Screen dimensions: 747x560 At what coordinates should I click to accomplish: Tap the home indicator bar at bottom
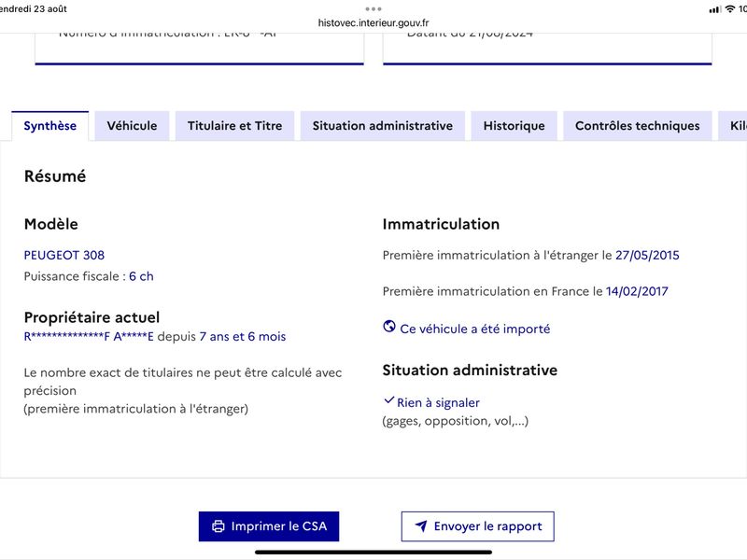pos(373,553)
